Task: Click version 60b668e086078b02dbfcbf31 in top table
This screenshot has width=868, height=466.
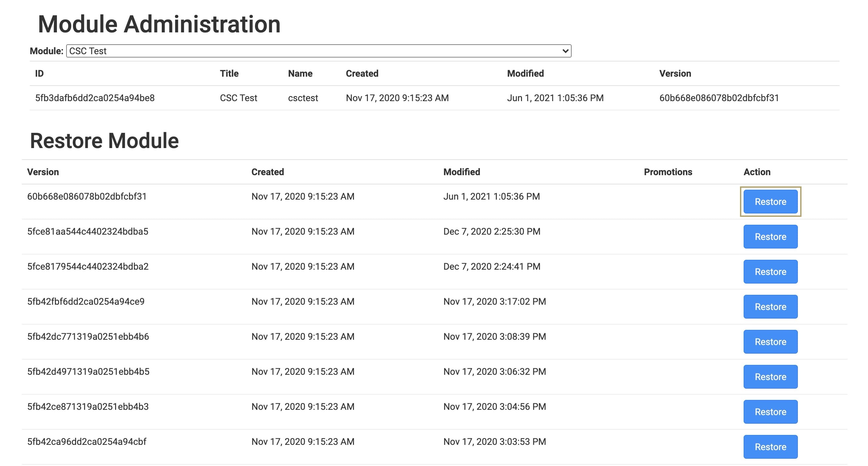Action: (719, 98)
